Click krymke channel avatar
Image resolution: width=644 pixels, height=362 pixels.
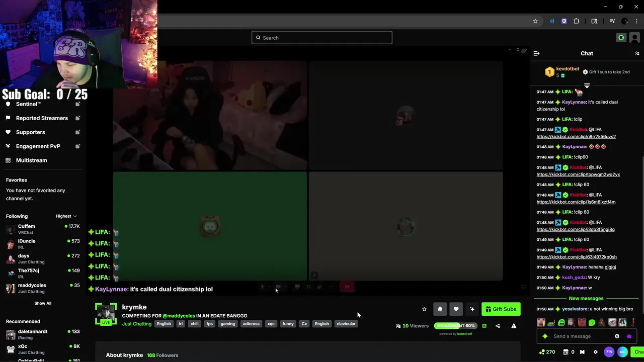coord(106,314)
